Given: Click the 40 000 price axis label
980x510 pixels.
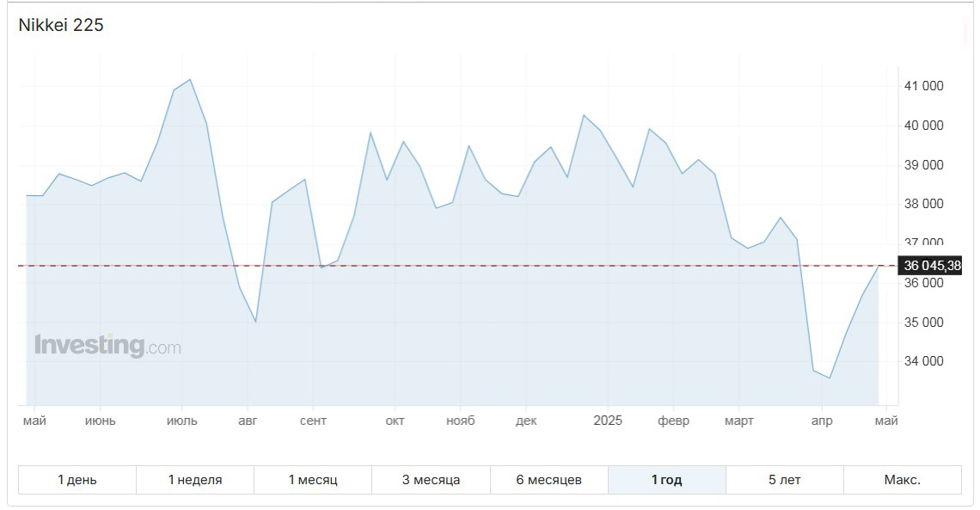Looking at the screenshot, I should point(924,126).
